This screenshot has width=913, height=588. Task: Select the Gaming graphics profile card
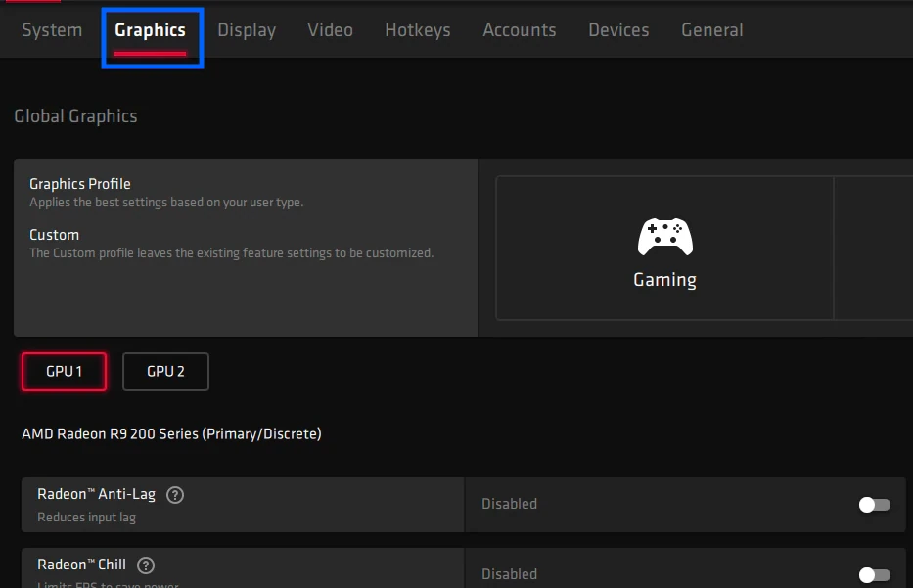[x=664, y=248]
